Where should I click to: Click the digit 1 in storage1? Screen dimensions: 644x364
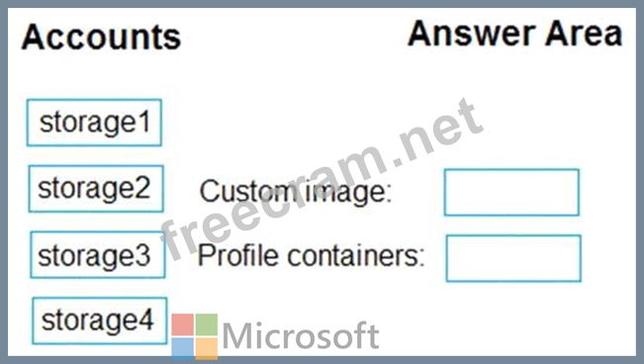(144, 122)
